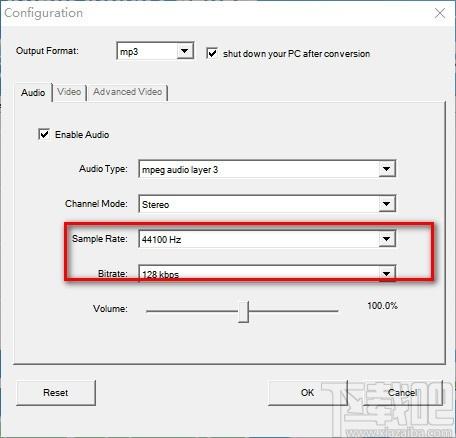
Task: Click the Volume slider handle
Action: click(244, 312)
